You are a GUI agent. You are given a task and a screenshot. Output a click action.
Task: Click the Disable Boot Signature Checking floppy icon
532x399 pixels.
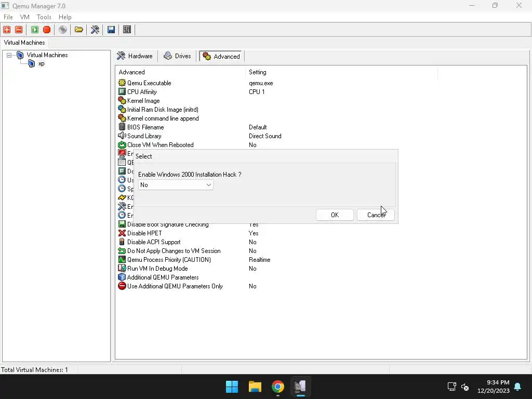[x=122, y=224]
